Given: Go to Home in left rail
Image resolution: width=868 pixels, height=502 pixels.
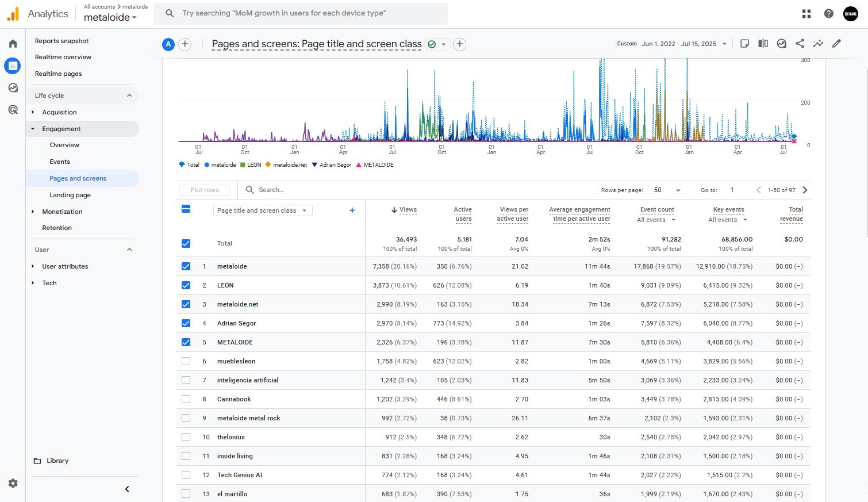Looking at the screenshot, I should (13, 44).
